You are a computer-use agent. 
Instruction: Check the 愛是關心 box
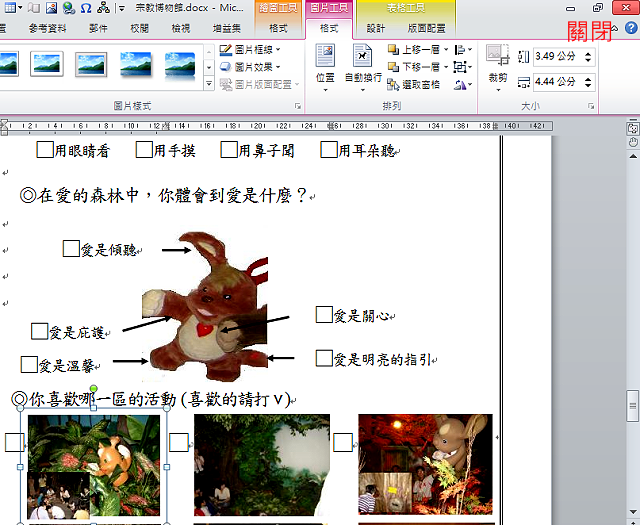(x=324, y=314)
